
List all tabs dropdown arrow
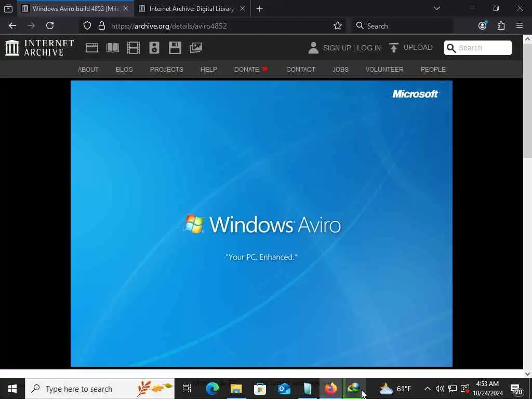click(x=436, y=8)
